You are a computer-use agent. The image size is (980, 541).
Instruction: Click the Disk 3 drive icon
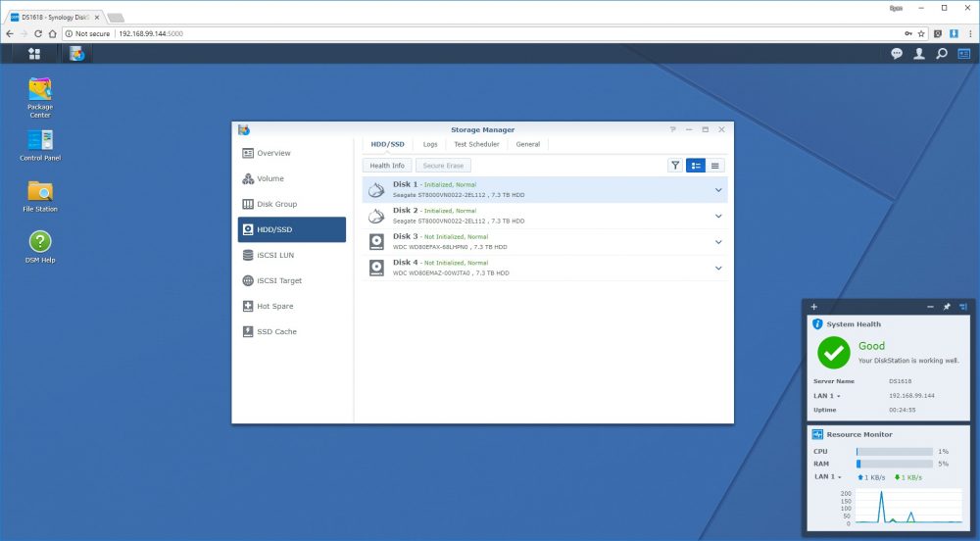tap(376, 242)
